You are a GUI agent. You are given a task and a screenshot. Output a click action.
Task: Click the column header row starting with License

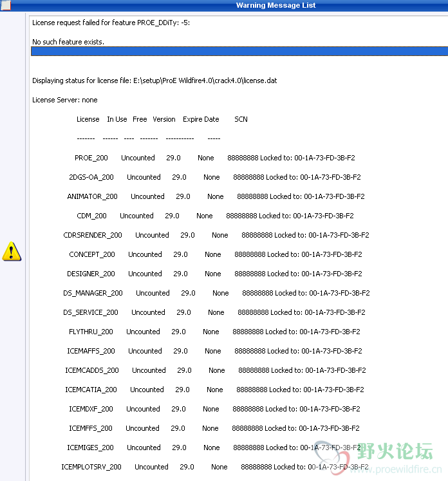tap(162, 119)
